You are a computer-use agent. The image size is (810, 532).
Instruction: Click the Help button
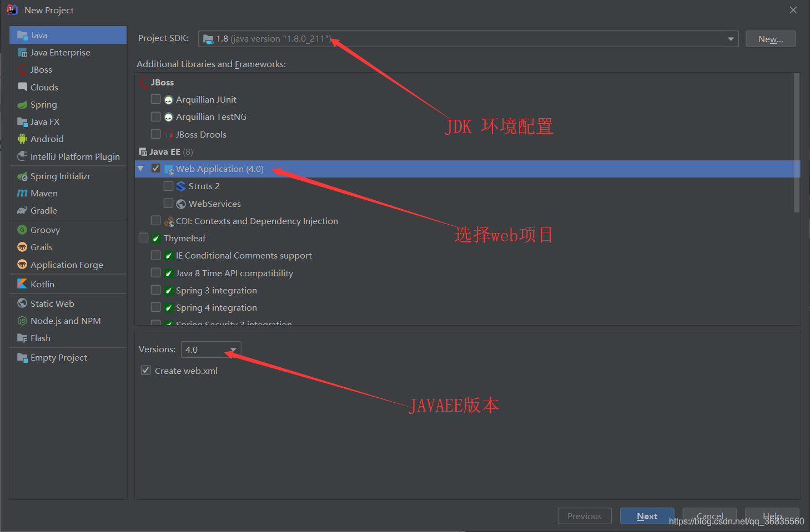772,516
